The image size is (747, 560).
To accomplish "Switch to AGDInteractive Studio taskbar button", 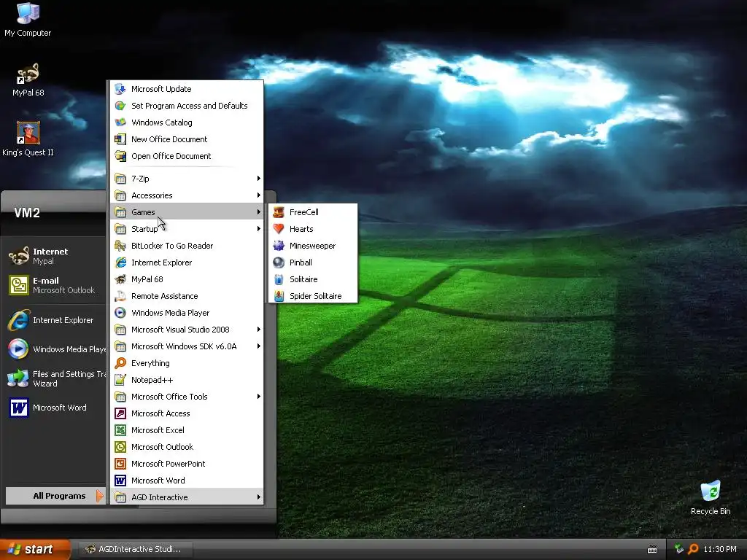I will [135, 549].
